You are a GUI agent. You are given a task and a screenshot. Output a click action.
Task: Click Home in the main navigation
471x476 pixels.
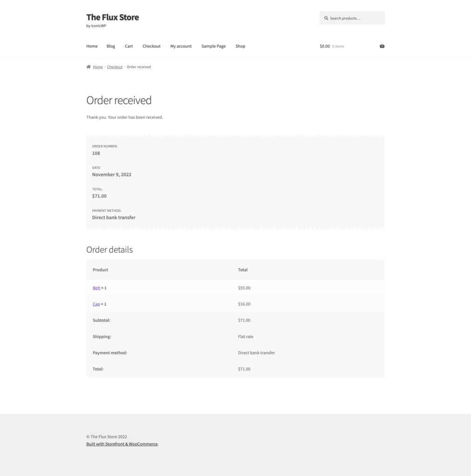(92, 46)
